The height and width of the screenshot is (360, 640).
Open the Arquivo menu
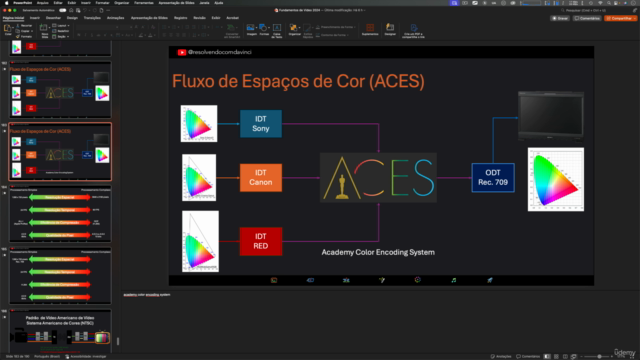tap(42, 3)
